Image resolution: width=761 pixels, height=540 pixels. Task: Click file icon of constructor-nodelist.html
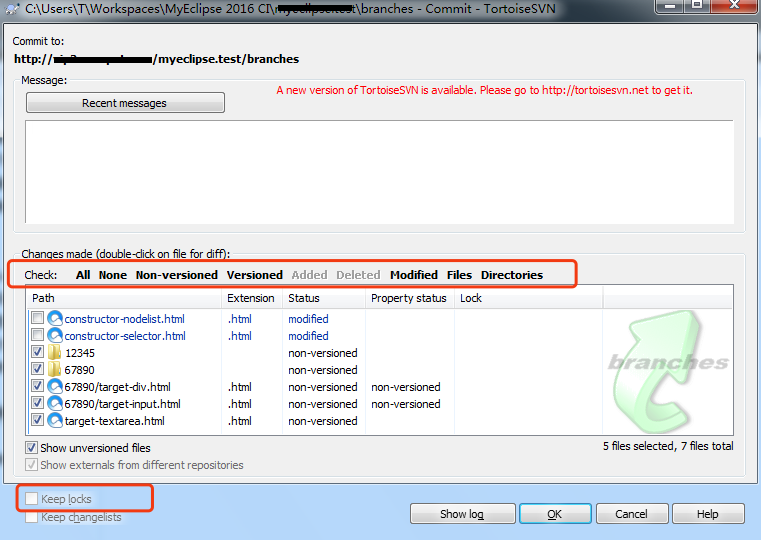point(55,319)
